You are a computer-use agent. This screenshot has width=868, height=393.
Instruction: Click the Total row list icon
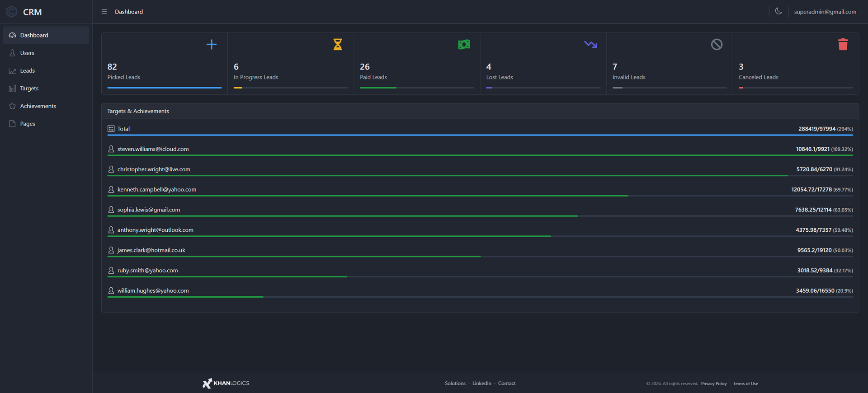[x=111, y=129]
